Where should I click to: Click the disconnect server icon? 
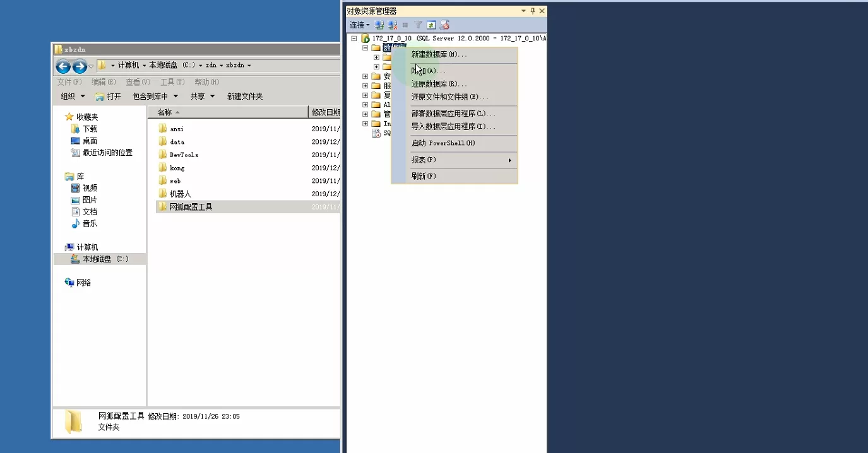[x=393, y=25]
